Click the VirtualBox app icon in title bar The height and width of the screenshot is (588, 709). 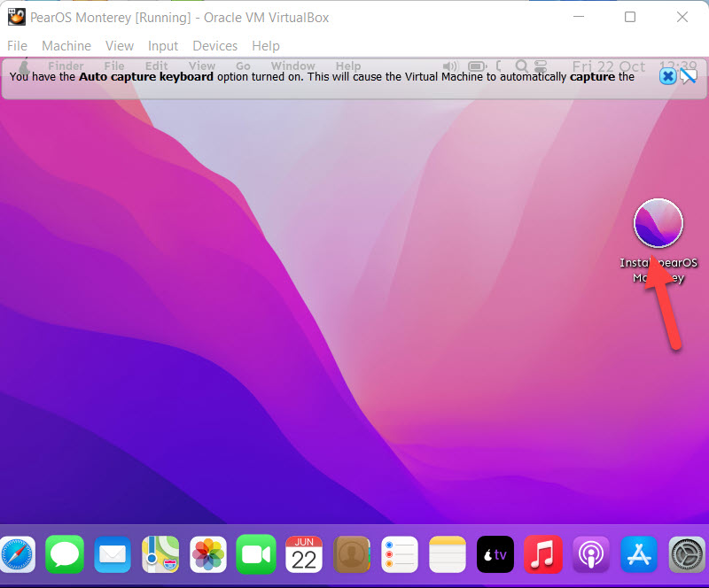point(17,17)
